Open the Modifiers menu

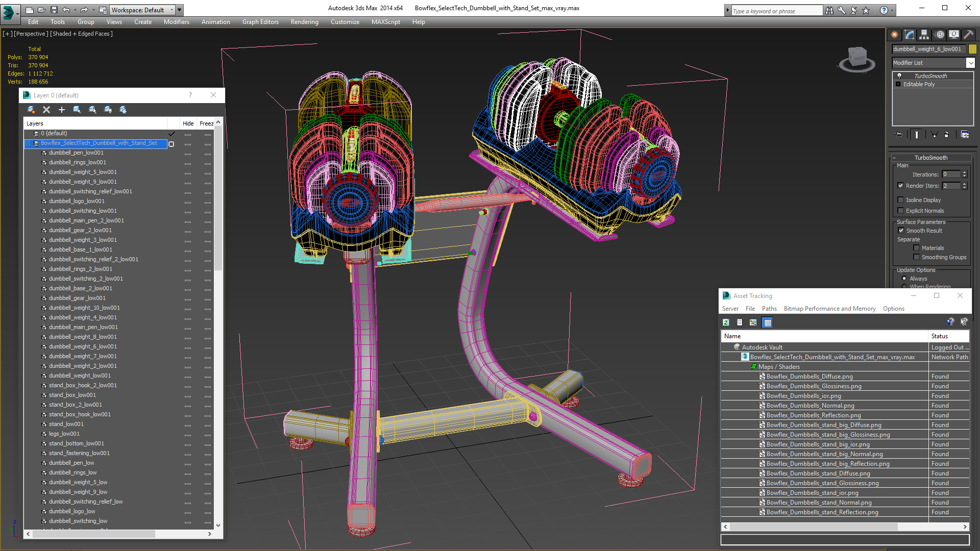pyautogui.click(x=176, y=22)
